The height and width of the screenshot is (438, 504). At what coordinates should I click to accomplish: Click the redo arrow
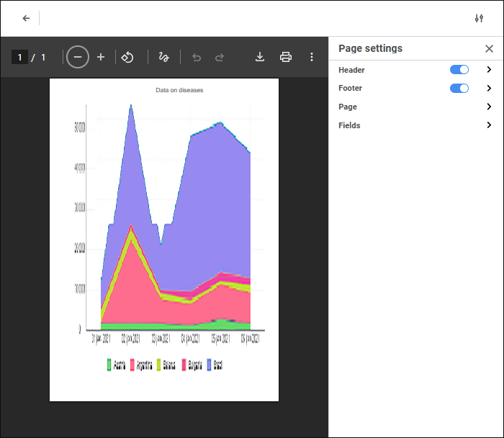pyautogui.click(x=220, y=57)
